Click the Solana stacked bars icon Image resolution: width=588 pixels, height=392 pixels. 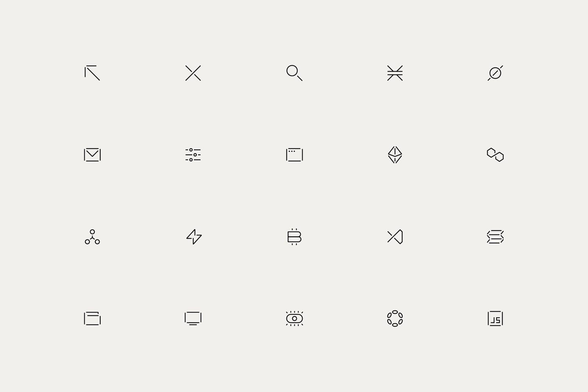click(495, 237)
